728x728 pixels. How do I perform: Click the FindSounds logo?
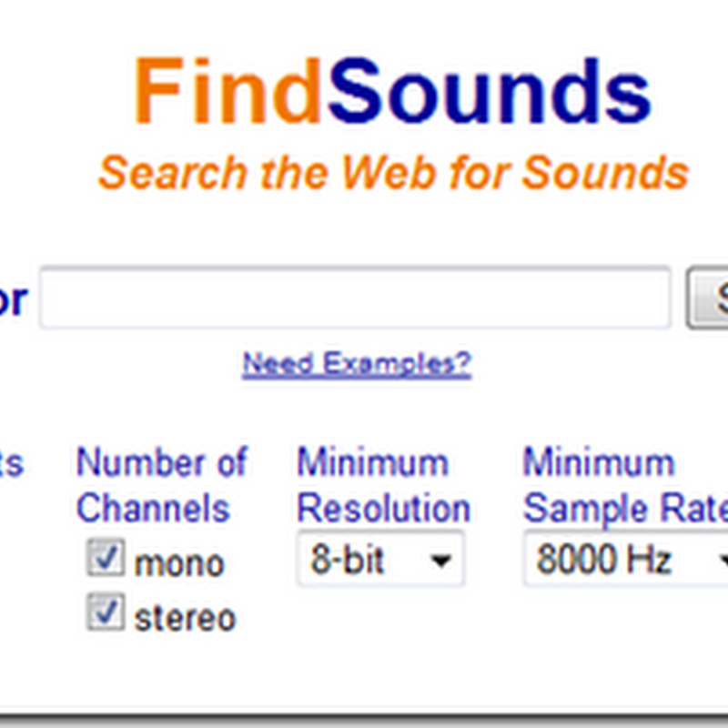point(393,91)
